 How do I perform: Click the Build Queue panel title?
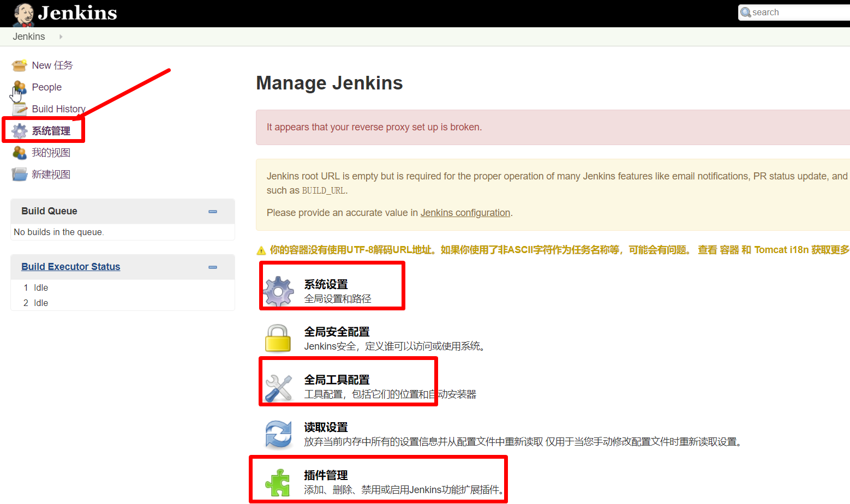49,211
